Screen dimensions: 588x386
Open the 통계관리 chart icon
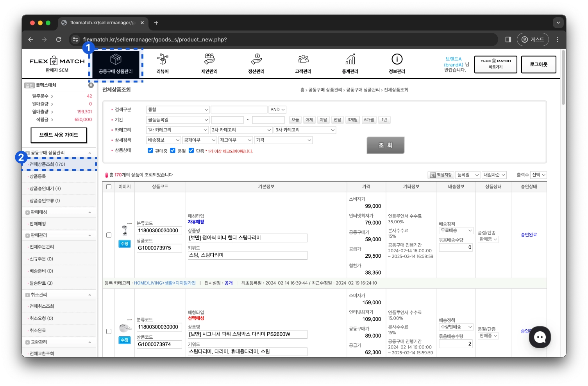[350, 59]
